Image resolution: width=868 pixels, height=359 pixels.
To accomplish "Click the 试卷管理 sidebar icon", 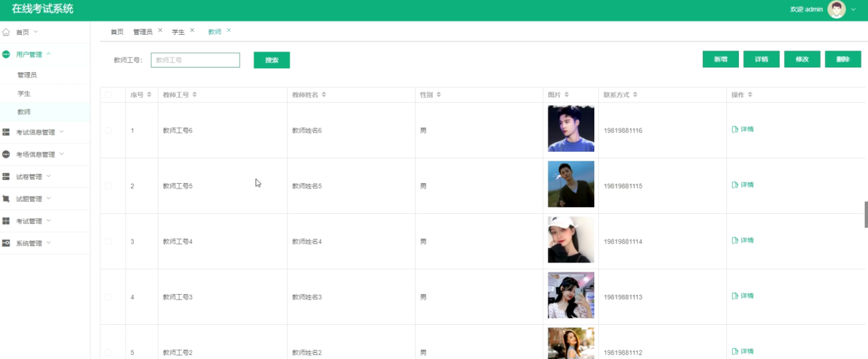I will pyautogui.click(x=6, y=176).
